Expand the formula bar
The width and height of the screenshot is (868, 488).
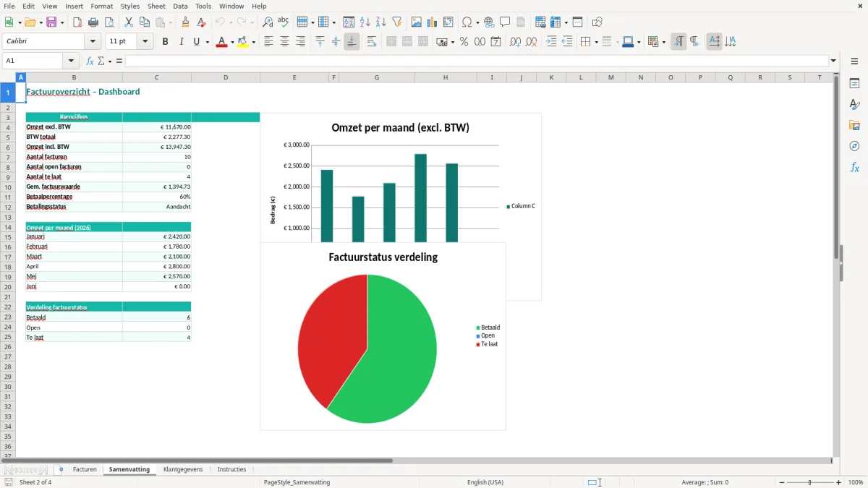834,61
